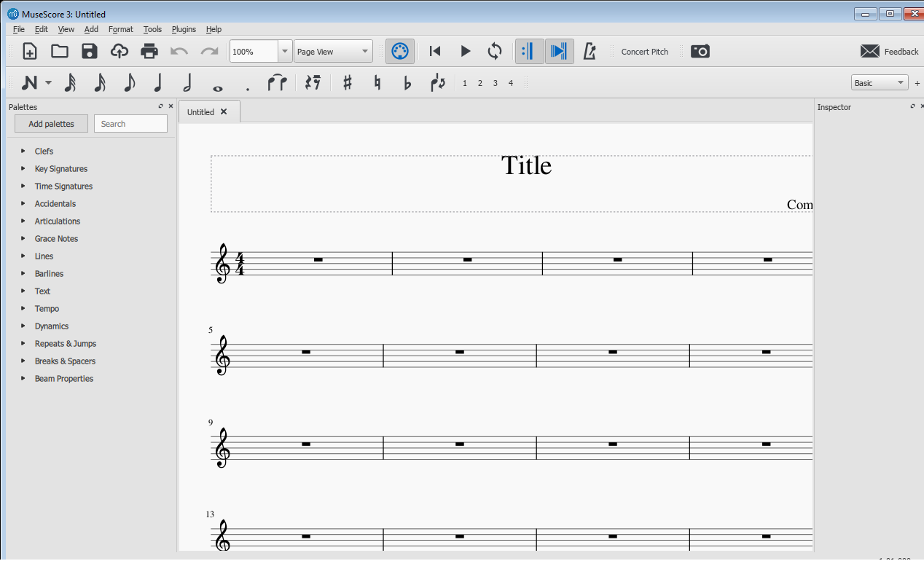
Task: Select the quarter note duration
Action: 157,83
